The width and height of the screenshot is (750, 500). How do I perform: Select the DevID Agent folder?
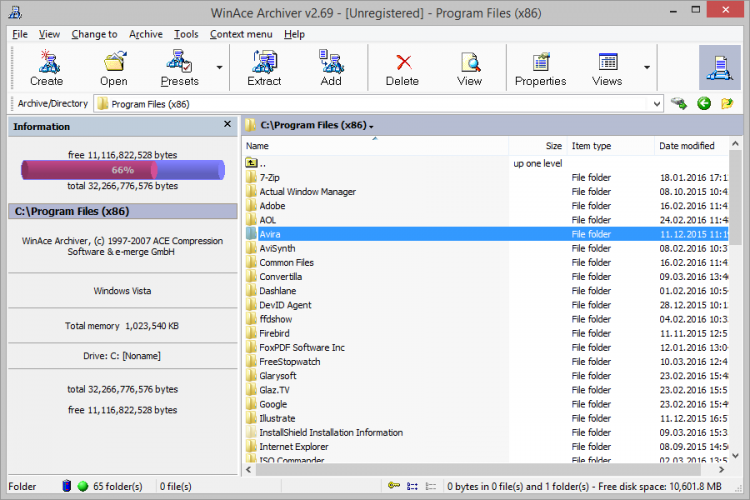[285, 305]
